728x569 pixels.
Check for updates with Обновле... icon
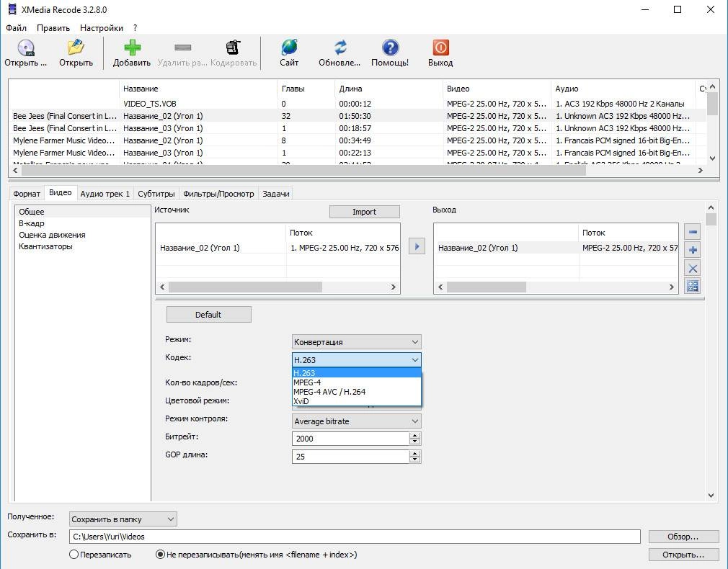tap(340, 48)
